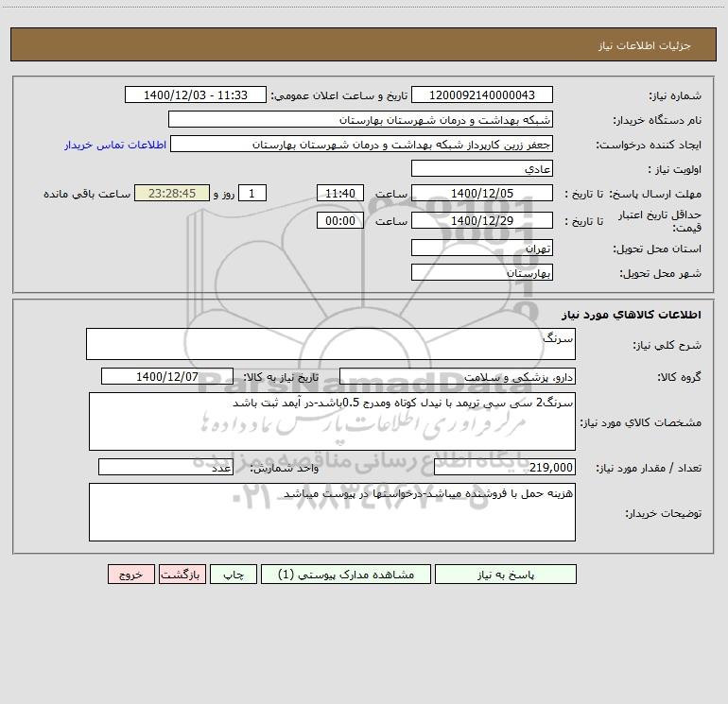Click the delivery city field بهارستان

(482, 272)
